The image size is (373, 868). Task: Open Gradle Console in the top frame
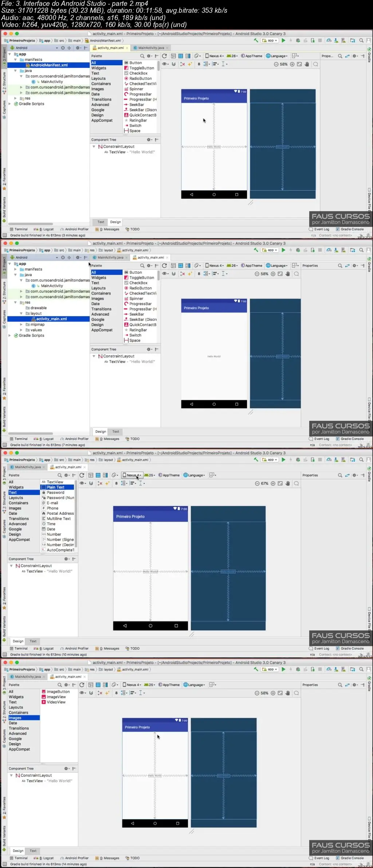click(350, 229)
